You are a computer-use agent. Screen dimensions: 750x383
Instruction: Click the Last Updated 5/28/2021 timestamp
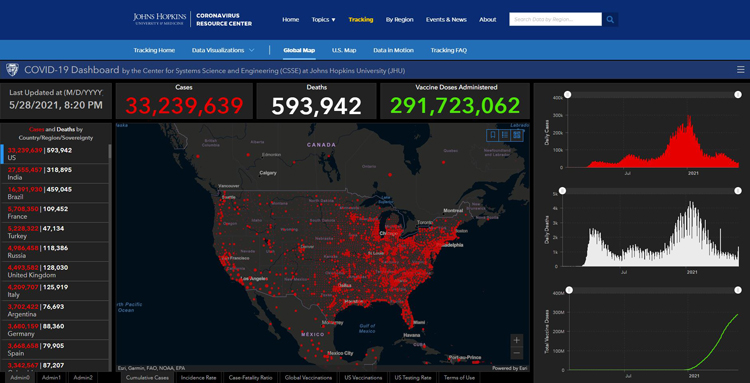click(56, 105)
